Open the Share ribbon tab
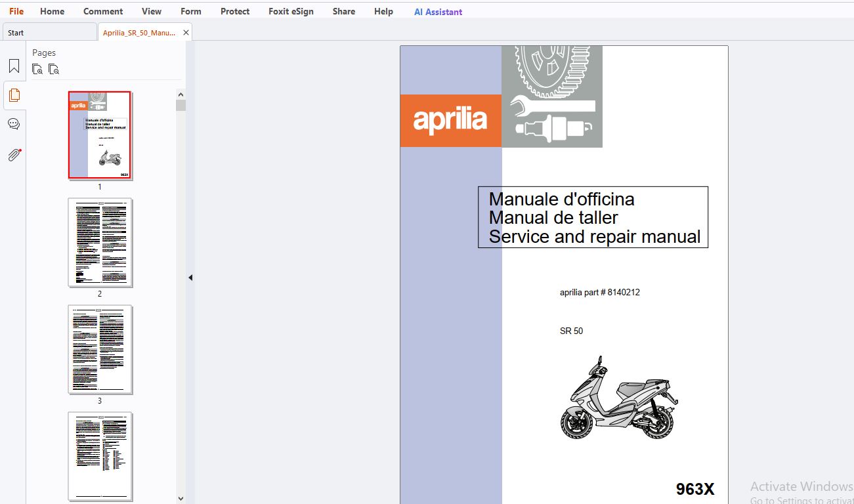This screenshot has width=854, height=504. click(344, 11)
